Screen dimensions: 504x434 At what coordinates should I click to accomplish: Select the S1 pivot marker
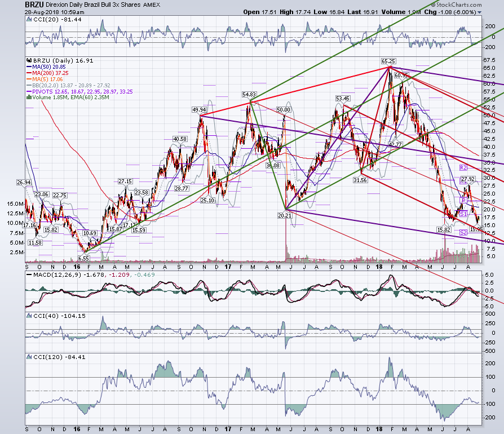463,214
